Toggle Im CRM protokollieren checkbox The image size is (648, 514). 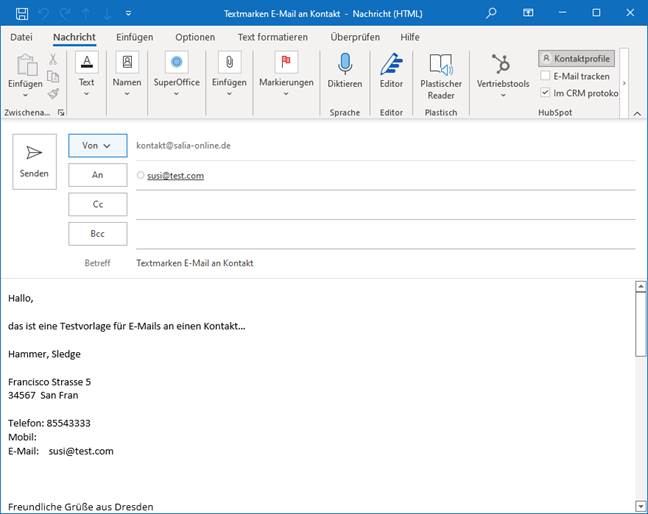545,93
